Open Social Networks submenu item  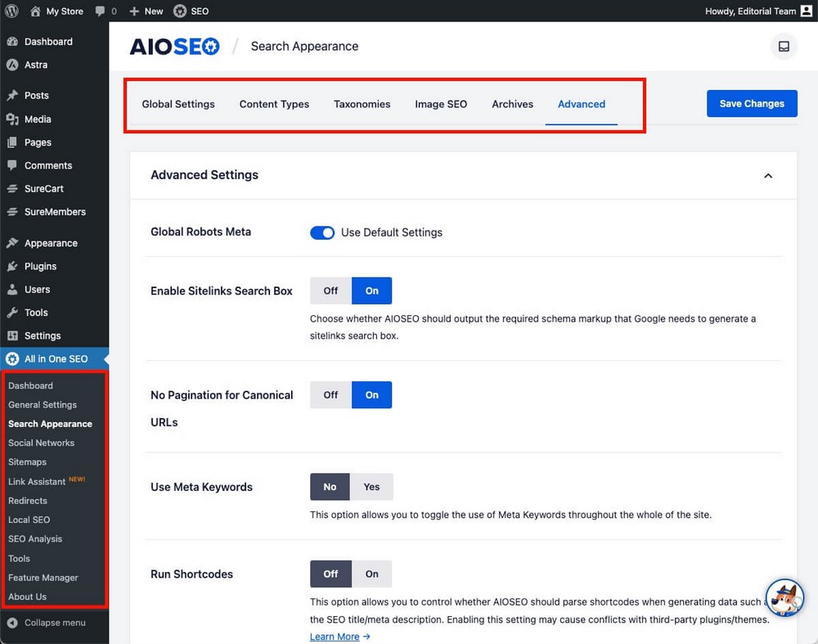[41, 443]
